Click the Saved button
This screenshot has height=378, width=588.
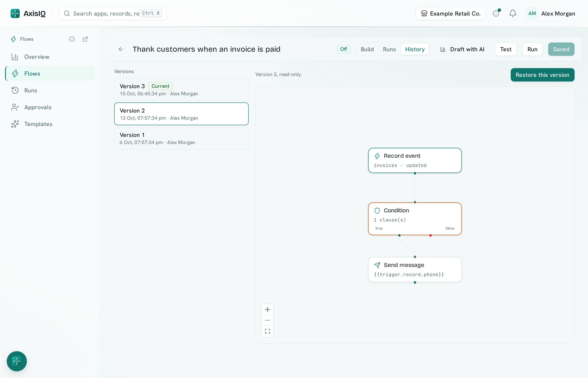pyautogui.click(x=561, y=49)
